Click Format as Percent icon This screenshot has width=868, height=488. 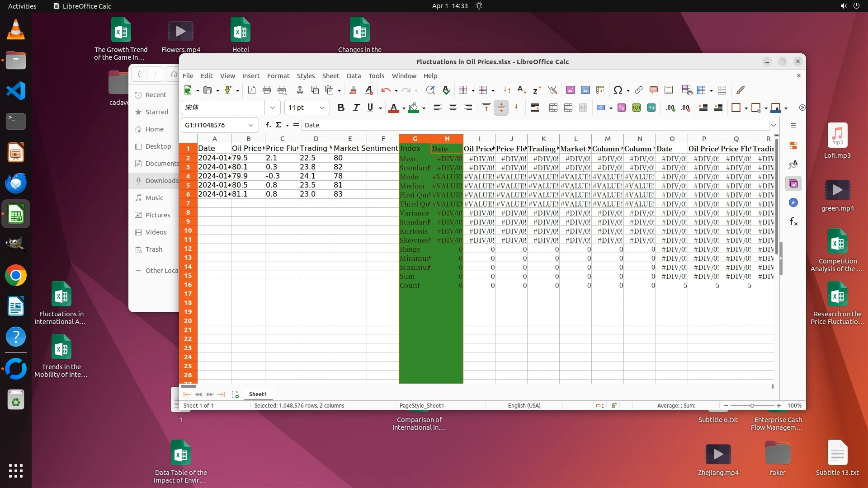pos(622,108)
